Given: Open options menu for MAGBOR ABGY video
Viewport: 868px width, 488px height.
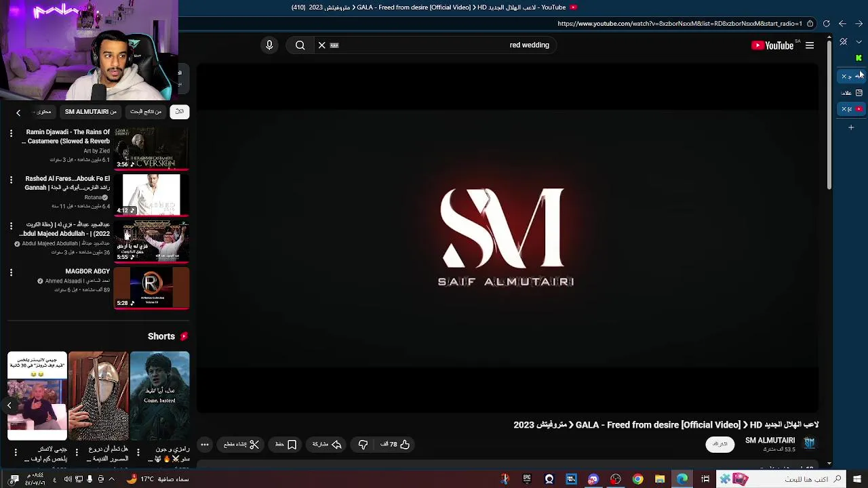Looking at the screenshot, I should 11,272.
